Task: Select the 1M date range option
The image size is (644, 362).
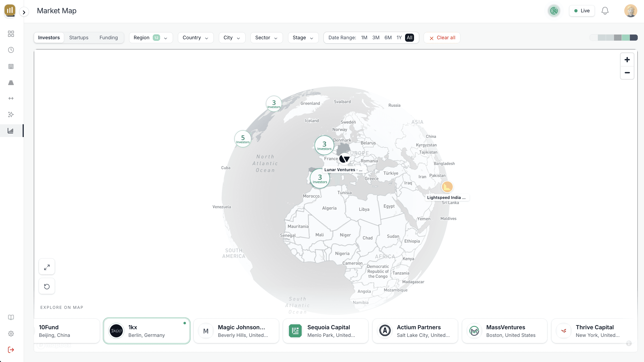Action: (364, 37)
